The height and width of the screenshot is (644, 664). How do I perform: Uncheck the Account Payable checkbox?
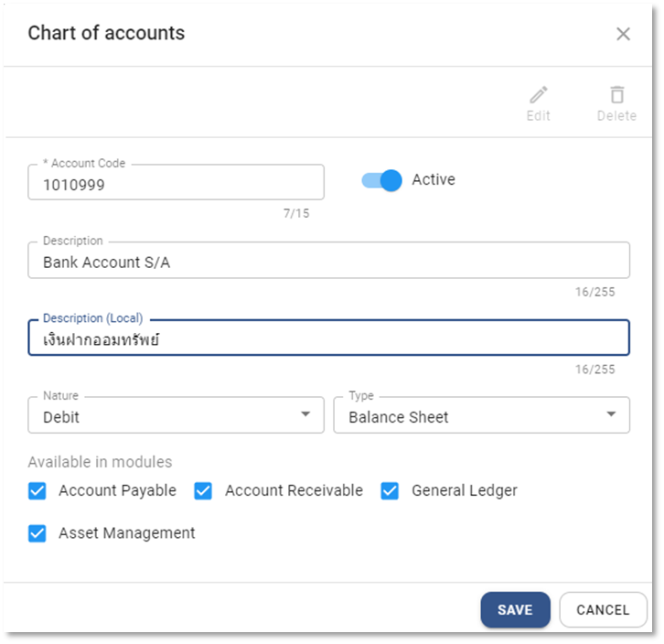click(37, 491)
